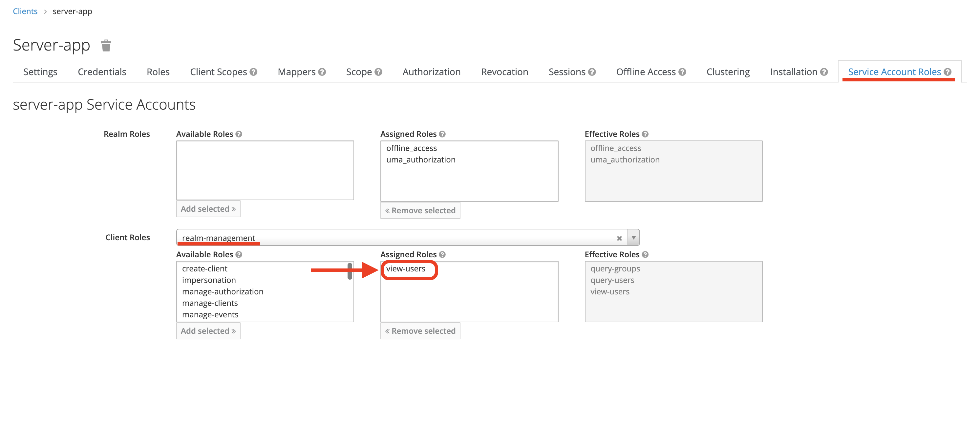This screenshot has width=980, height=426.
Task: Click help icon next to Client Scopes tab
Action: pyautogui.click(x=254, y=72)
